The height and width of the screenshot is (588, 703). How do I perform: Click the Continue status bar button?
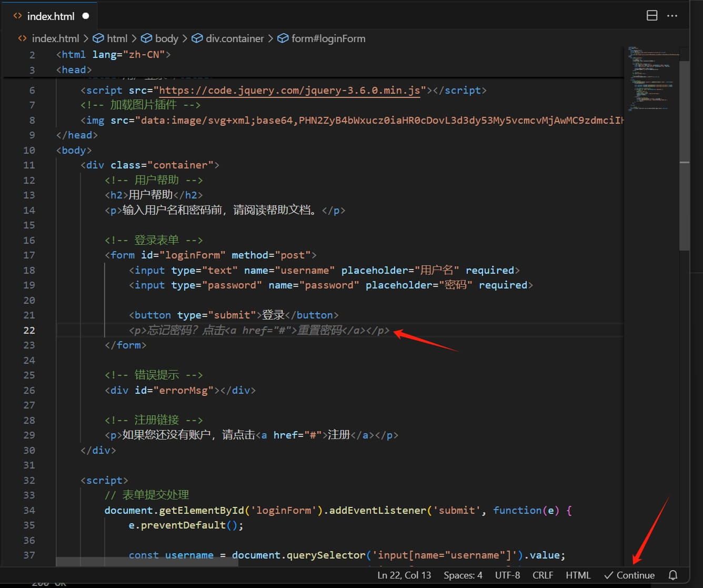pyautogui.click(x=634, y=575)
